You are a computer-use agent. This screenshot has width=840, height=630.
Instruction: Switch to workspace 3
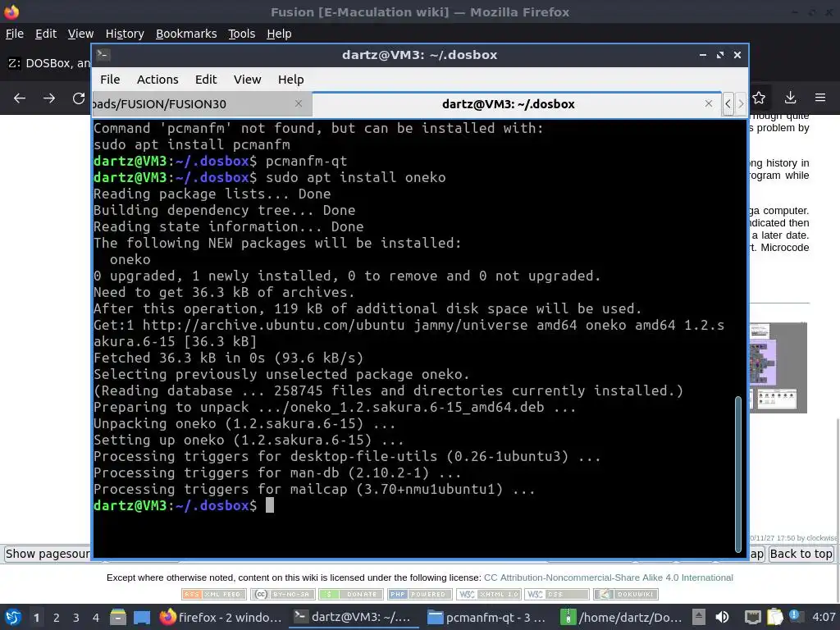click(x=76, y=618)
